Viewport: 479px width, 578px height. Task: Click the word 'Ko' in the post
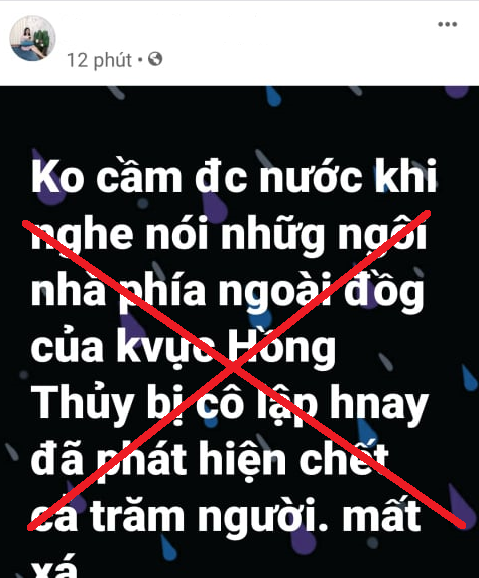pos(58,176)
